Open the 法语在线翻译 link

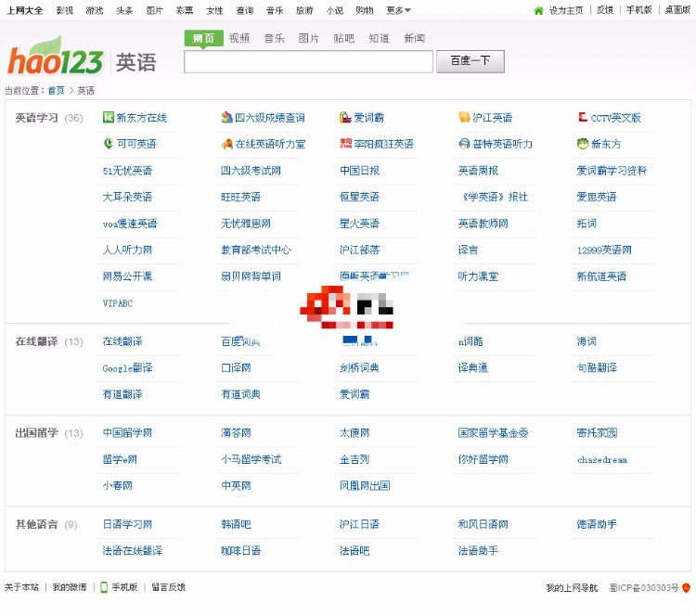(x=133, y=551)
